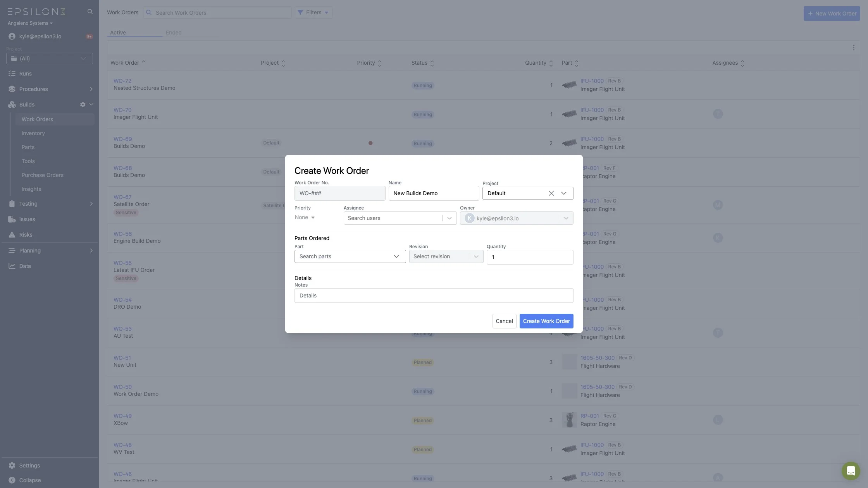The image size is (868, 488).
Task: Click the Create Work Order button
Action: coord(546,321)
